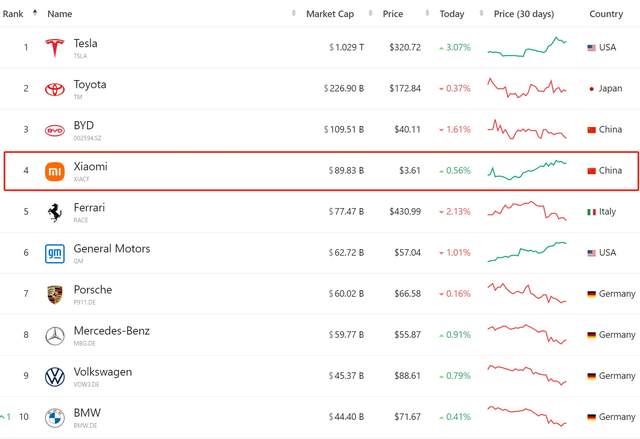Click the USA flag in General Motors row

[x=591, y=253]
